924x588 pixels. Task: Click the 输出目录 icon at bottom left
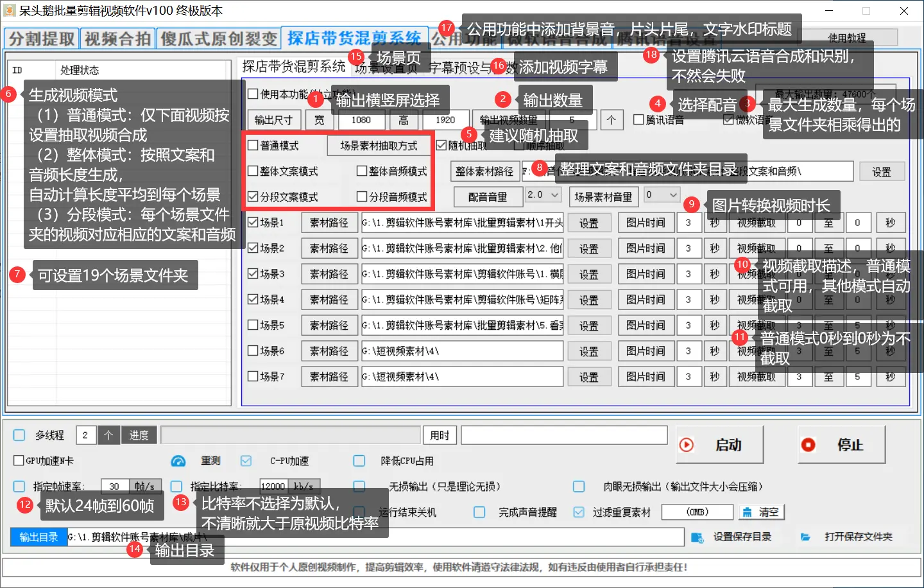pyautogui.click(x=38, y=537)
